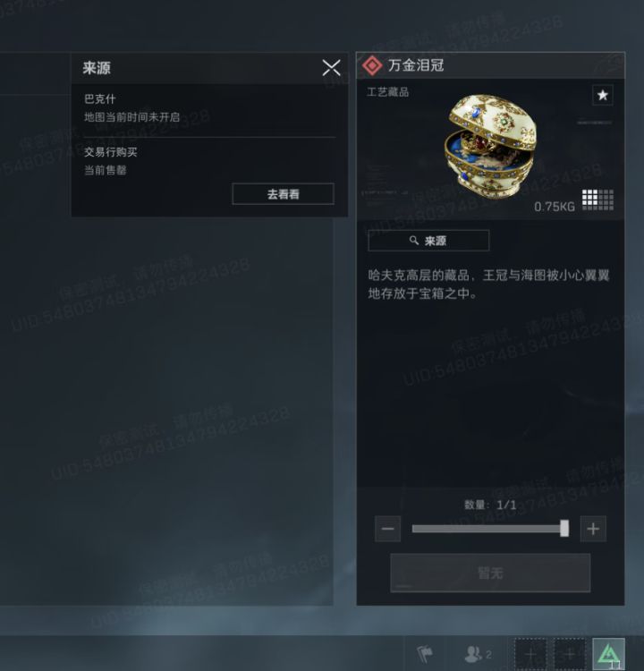Click the inventory grid size icon
Image resolution: width=644 pixels, height=671 pixels.
(x=597, y=200)
